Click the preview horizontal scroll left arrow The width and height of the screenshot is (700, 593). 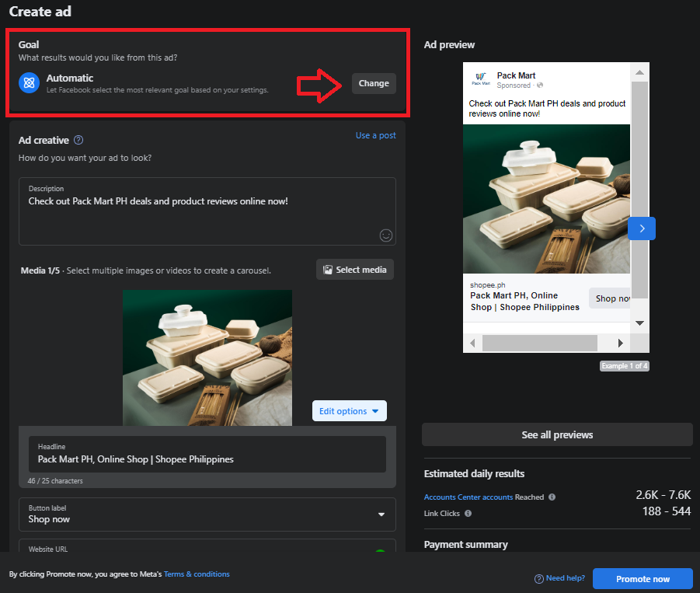(473, 343)
